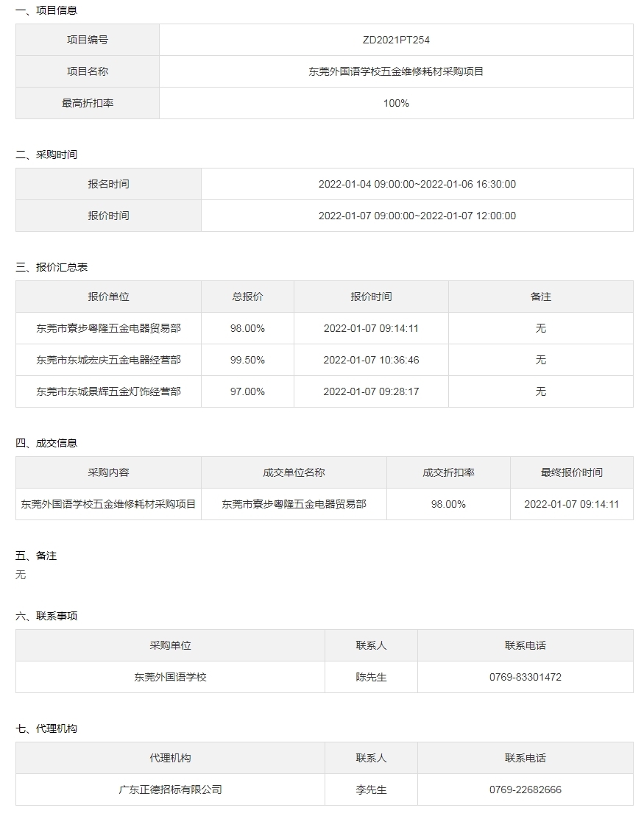Click the 四、成交信息 section heading
Viewport: 644px width, 816px height.
click(x=46, y=443)
